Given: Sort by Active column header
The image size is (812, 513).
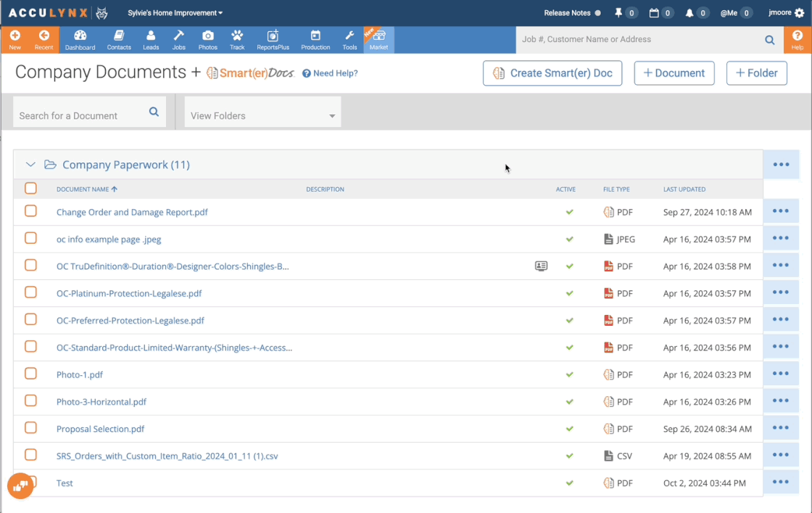Looking at the screenshot, I should point(565,189).
